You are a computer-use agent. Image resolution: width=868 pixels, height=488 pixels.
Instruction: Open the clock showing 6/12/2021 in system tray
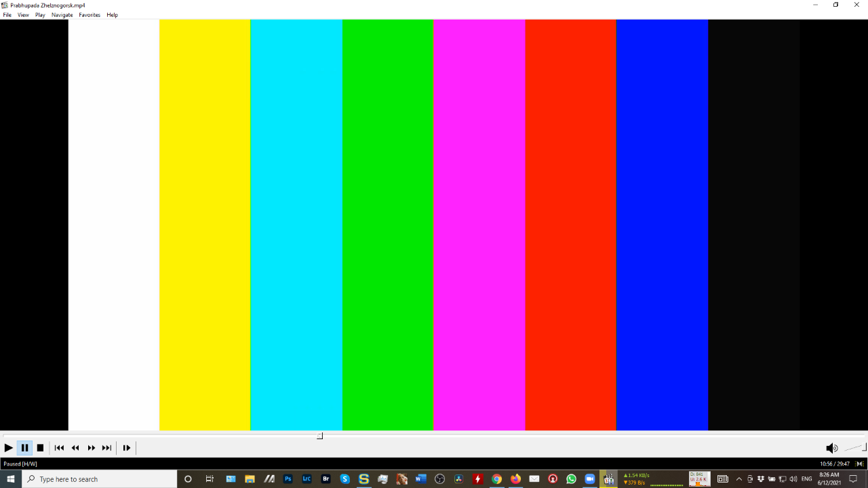coord(829,479)
